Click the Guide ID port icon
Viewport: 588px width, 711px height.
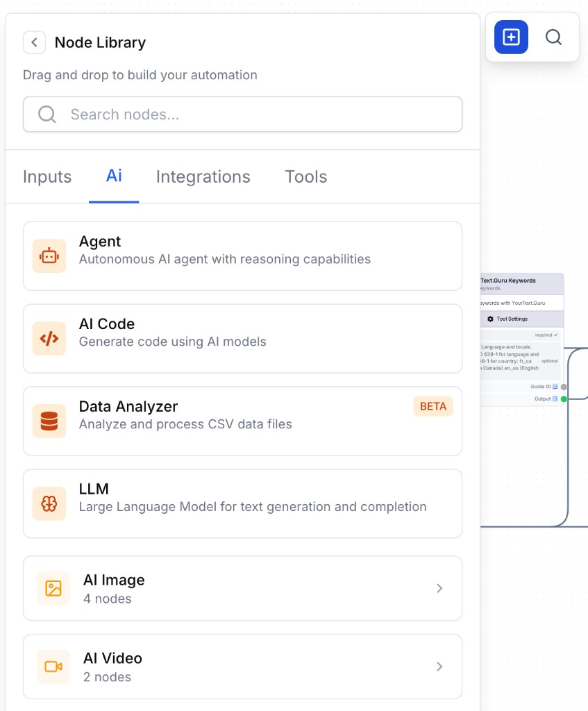tap(555, 387)
